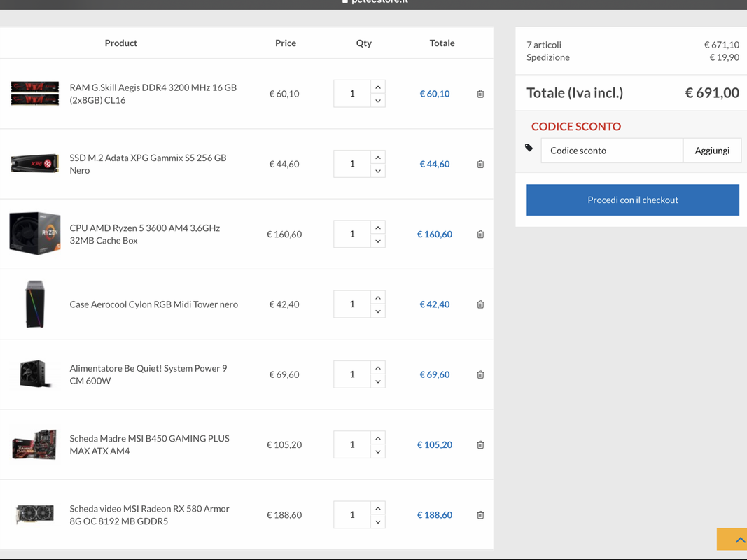Trash the MSI Radeon RX 580 item
This screenshot has height=560, width=747.
coord(480,514)
